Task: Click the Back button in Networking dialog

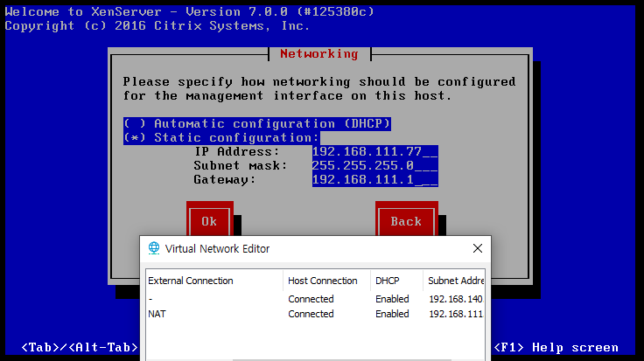Action: click(x=406, y=221)
